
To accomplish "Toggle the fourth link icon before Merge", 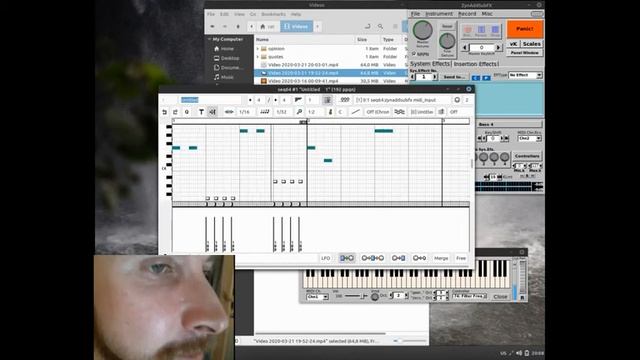I will (419, 258).
